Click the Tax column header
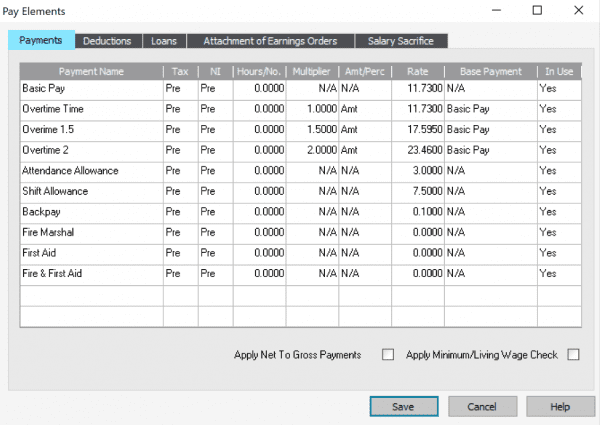Image resolution: width=600 pixels, height=425 pixels. [x=180, y=72]
